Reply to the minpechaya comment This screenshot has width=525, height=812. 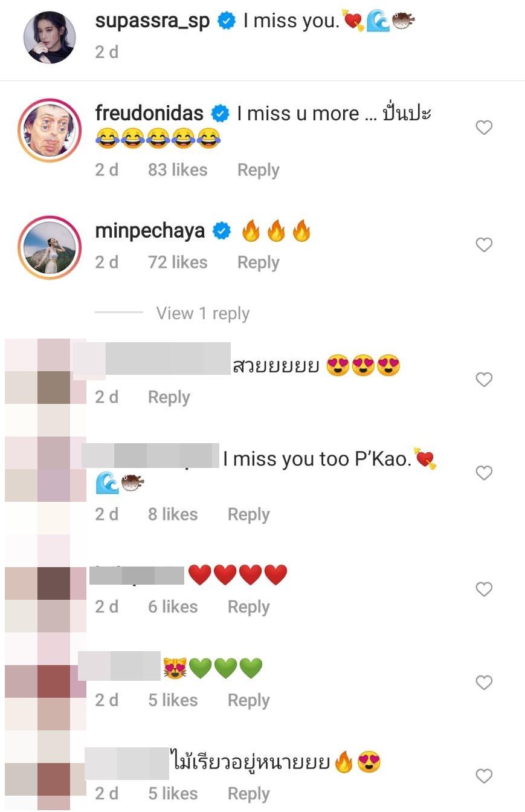click(x=258, y=262)
